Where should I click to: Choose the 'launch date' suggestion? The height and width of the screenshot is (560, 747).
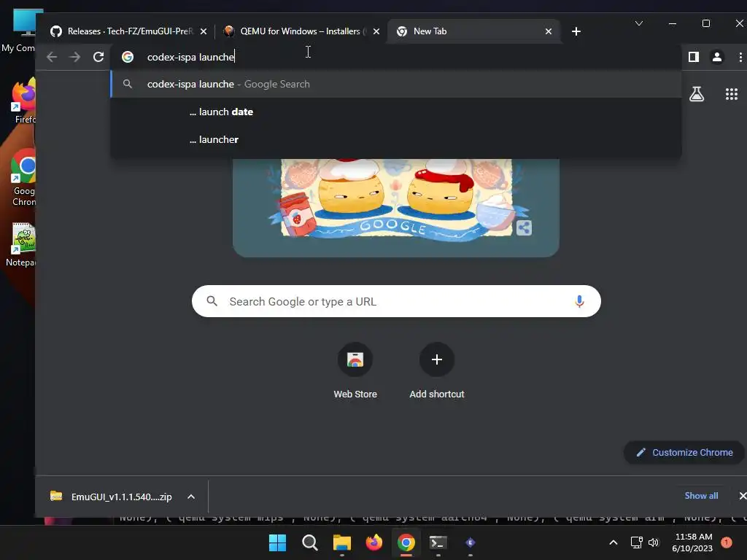pyautogui.click(x=396, y=112)
